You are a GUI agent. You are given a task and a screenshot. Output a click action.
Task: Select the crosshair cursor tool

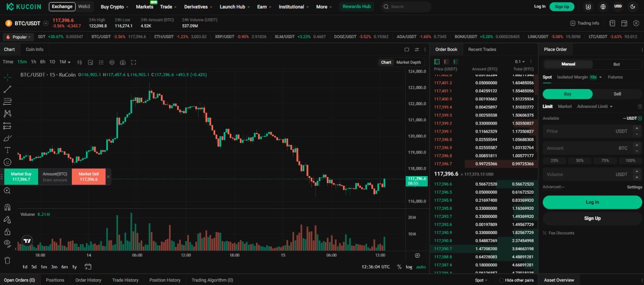tap(8, 77)
